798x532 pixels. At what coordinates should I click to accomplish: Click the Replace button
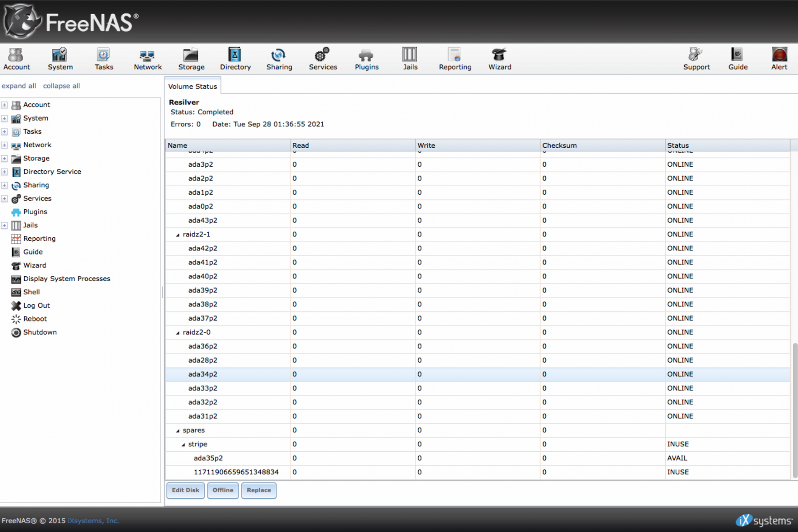(259, 490)
